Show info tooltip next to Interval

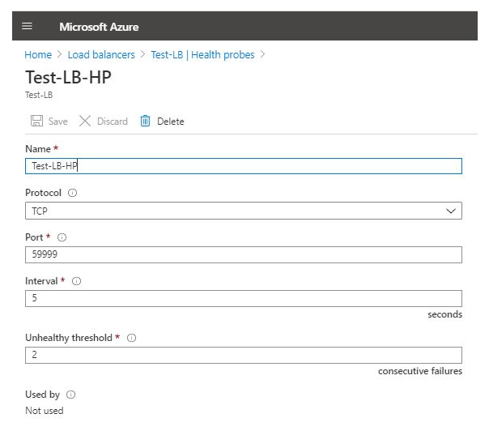(77, 281)
